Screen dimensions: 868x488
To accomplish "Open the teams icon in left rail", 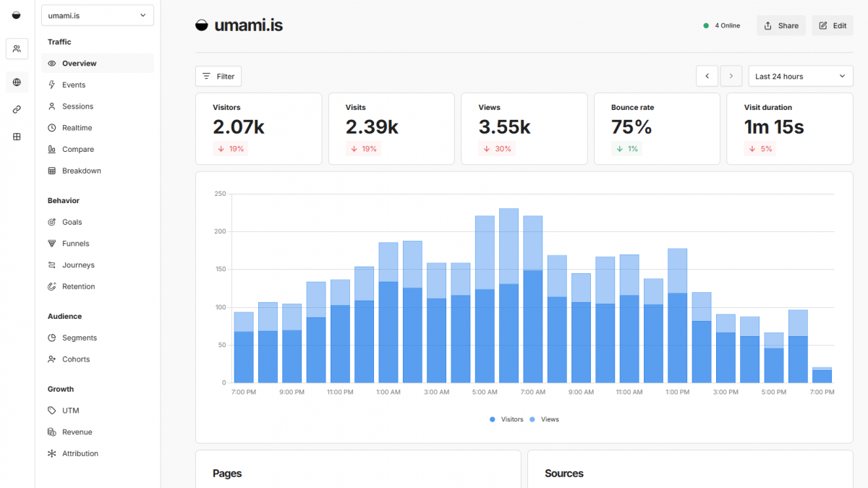I will coord(17,48).
